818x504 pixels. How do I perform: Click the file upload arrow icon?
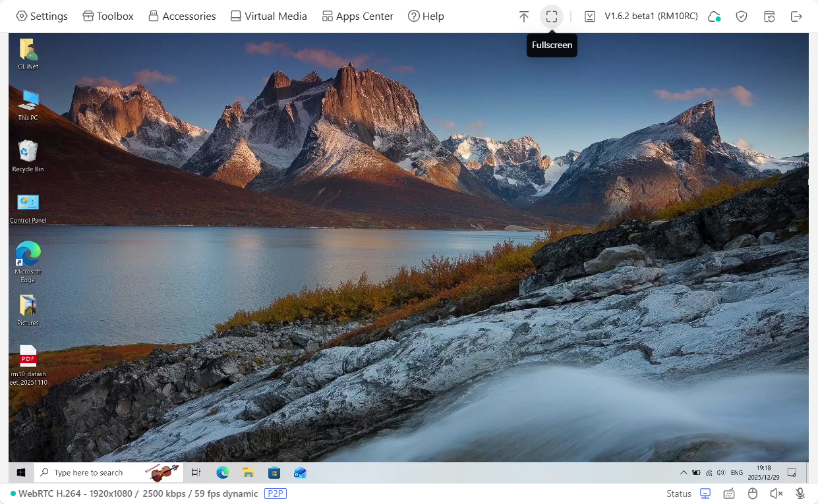524,16
